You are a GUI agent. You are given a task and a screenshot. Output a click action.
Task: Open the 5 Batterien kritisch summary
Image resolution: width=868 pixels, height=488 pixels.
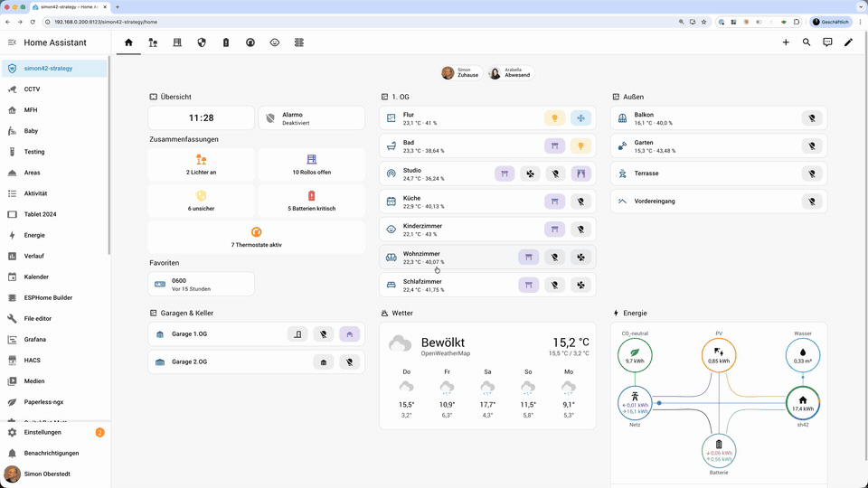click(312, 201)
